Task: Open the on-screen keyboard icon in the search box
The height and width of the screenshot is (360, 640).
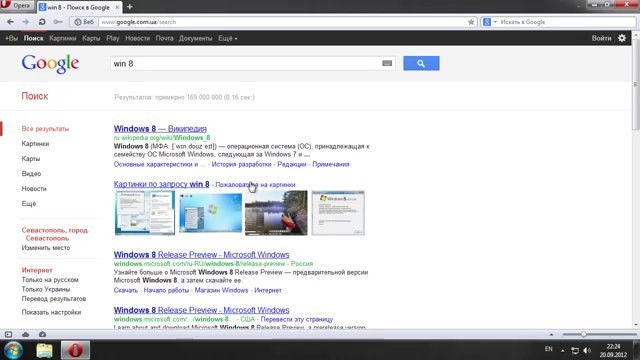Action: click(x=387, y=63)
